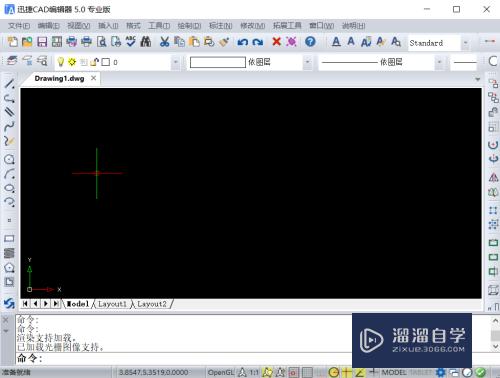The width and height of the screenshot is (500, 378).
Task: Click the red X Delete icon
Action: pyautogui.click(x=276, y=42)
